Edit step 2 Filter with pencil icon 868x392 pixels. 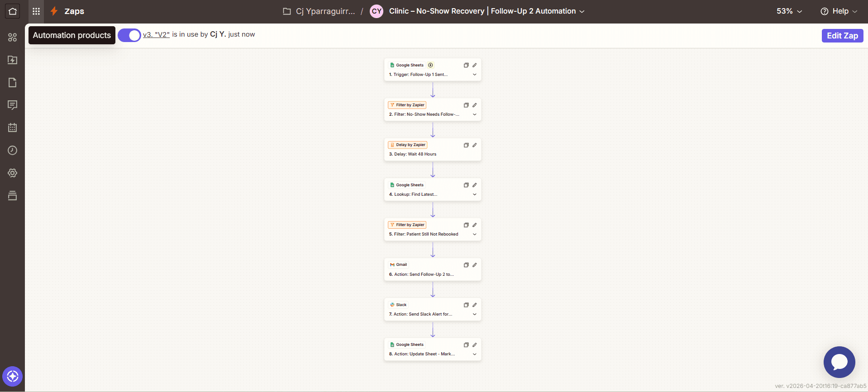475,105
